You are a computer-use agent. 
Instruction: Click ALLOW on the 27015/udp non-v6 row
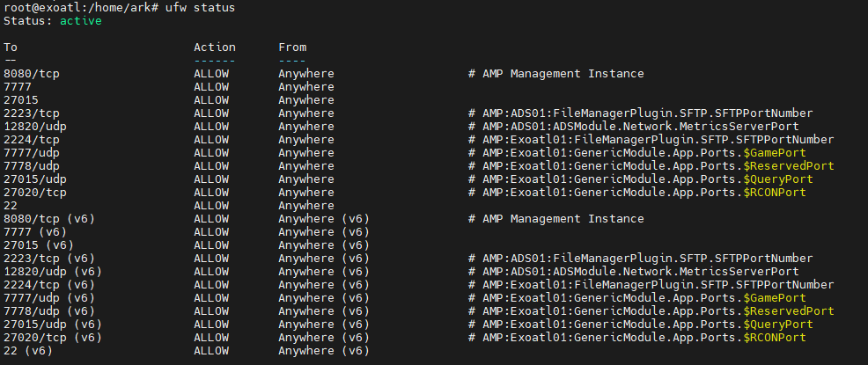pos(211,179)
